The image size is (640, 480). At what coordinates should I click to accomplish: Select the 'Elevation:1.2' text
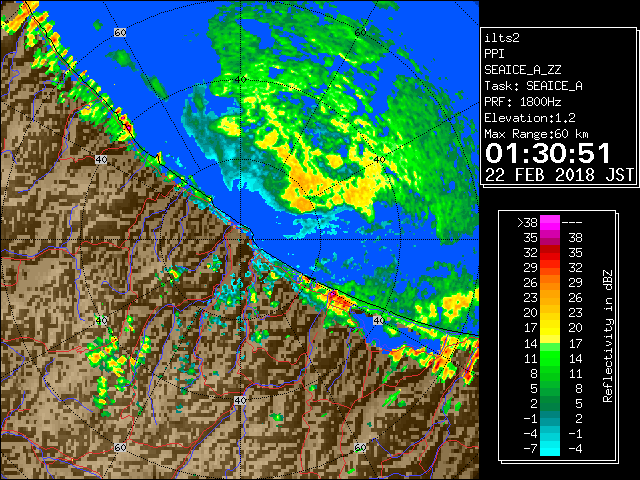(x=530, y=118)
